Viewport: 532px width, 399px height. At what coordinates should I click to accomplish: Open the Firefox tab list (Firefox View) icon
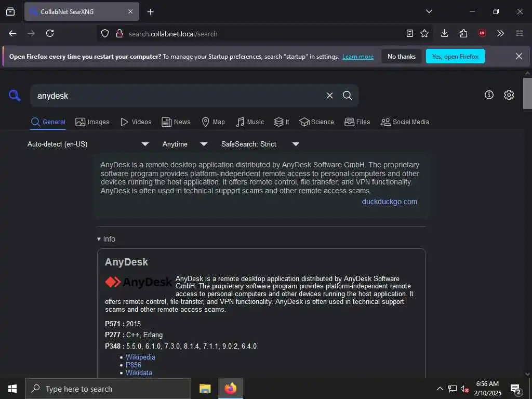point(10,11)
